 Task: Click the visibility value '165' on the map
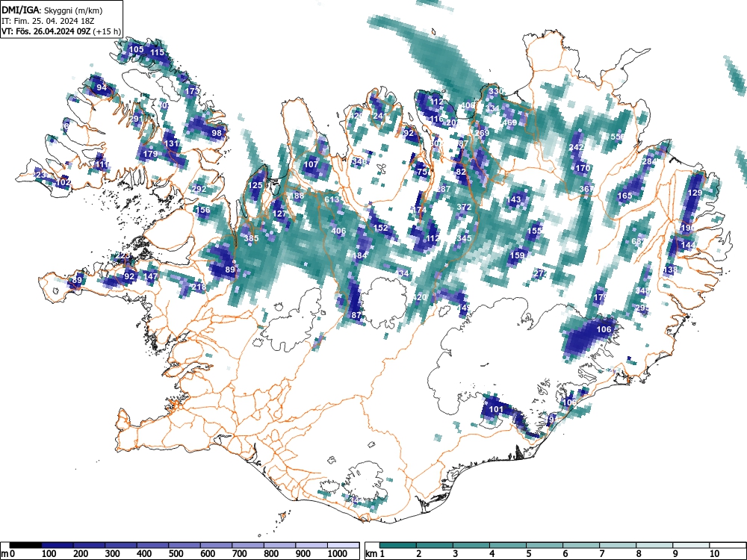[625, 196]
